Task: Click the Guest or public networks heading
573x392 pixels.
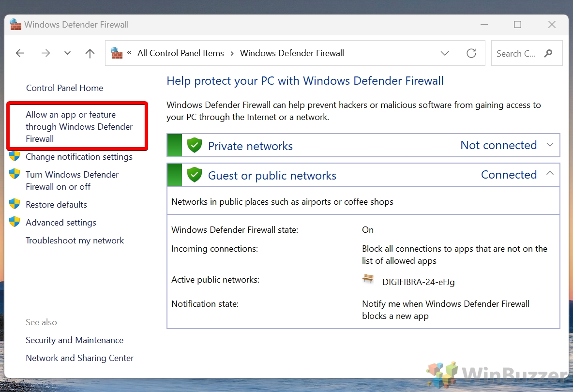Action: coord(272,176)
